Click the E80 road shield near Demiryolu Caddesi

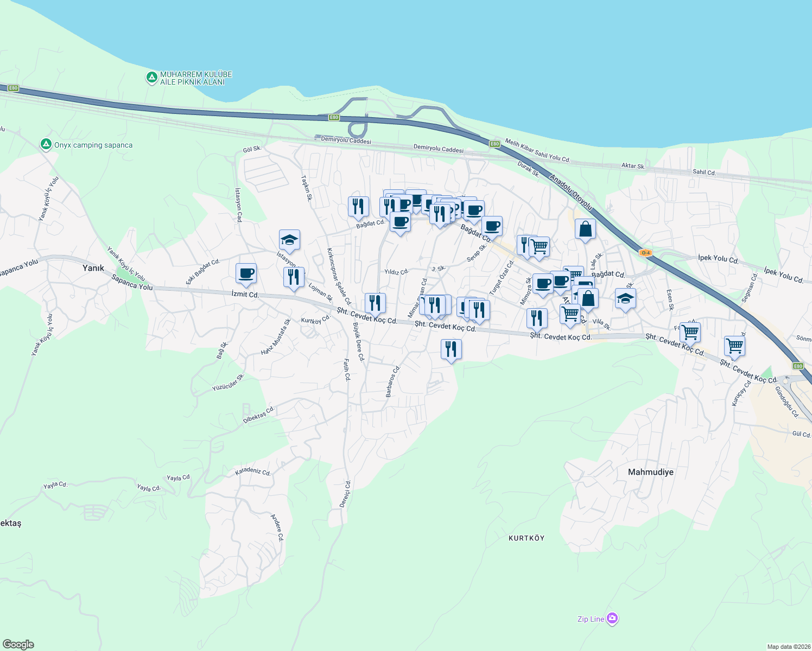coord(495,144)
